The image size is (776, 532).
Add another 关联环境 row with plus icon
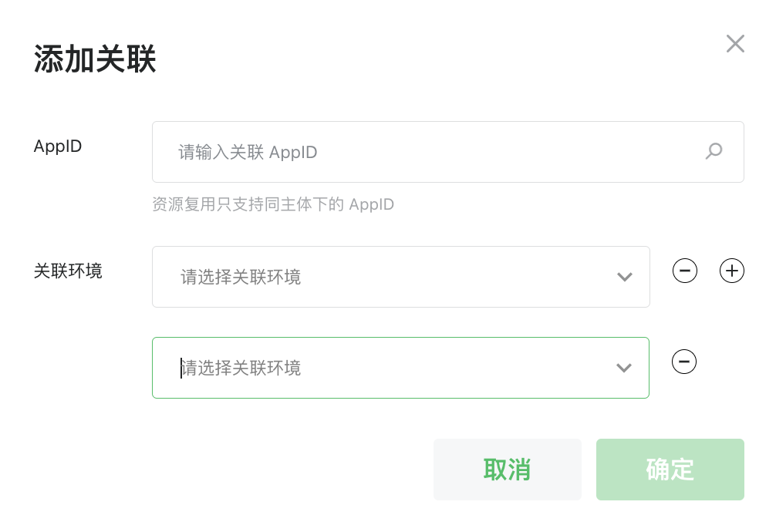pos(731,271)
